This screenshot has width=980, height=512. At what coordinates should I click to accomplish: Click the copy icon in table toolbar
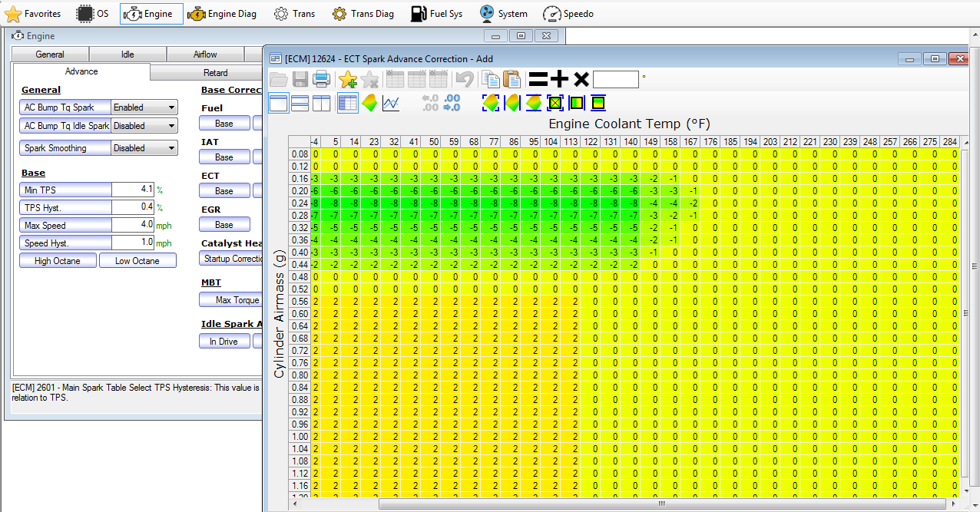(489, 79)
